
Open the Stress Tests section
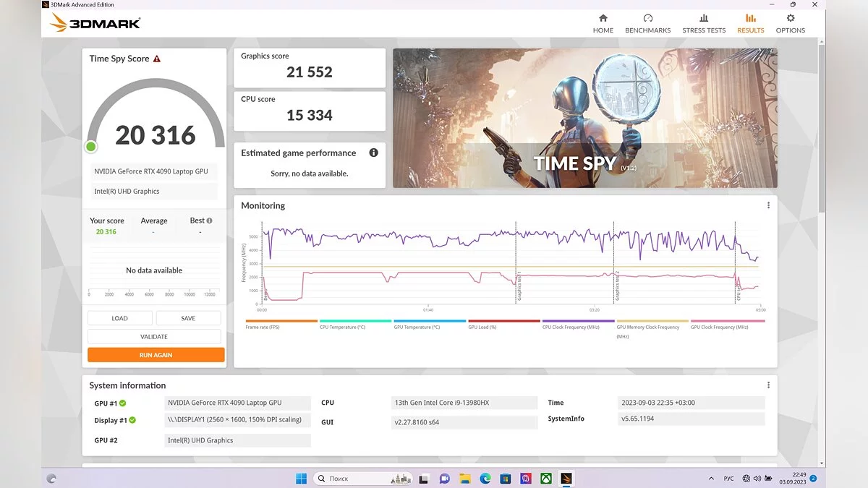point(703,23)
